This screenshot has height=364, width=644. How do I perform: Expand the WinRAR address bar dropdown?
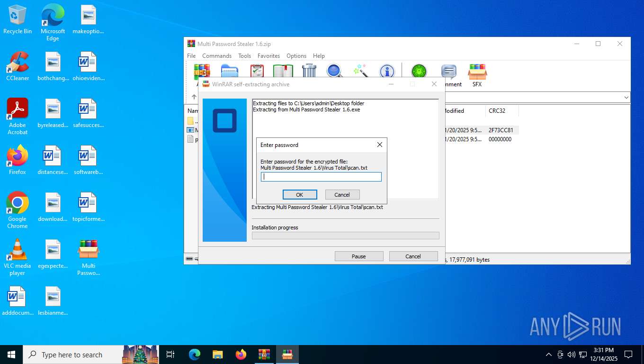click(626, 97)
